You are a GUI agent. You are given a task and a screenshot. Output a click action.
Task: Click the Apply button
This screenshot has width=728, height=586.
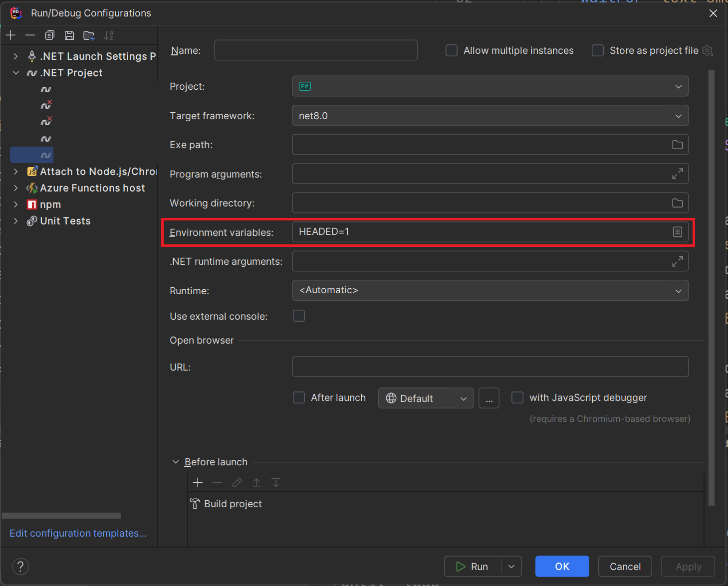tap(688, 566)
